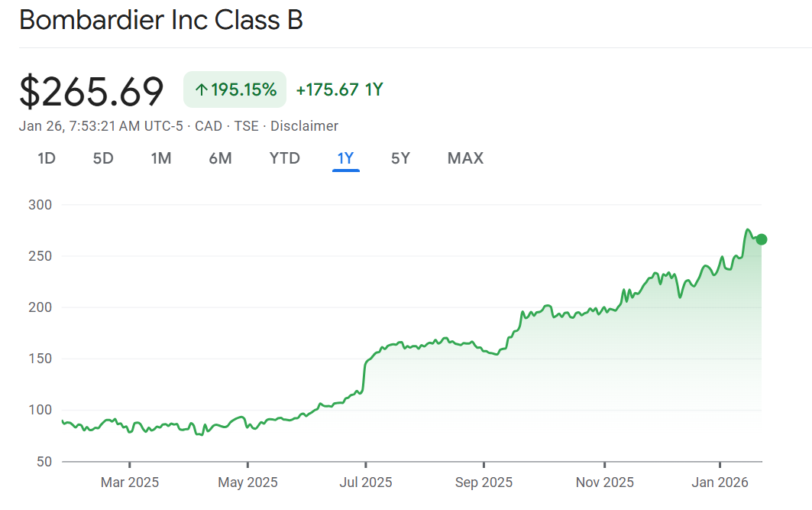Screen dimensions: 812x510
Task: Show the MAX range chart
Action: (465, 158)
